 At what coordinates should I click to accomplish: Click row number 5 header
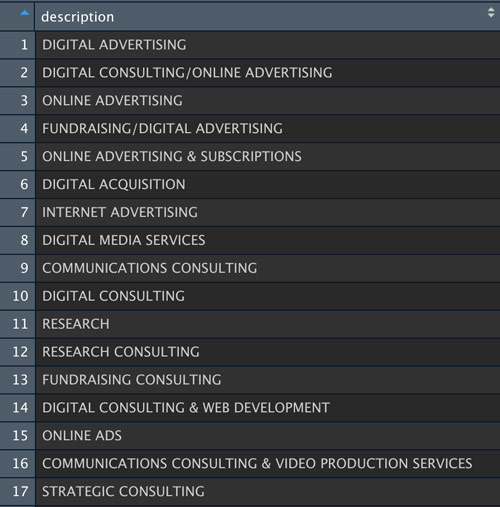coord(17,157)
